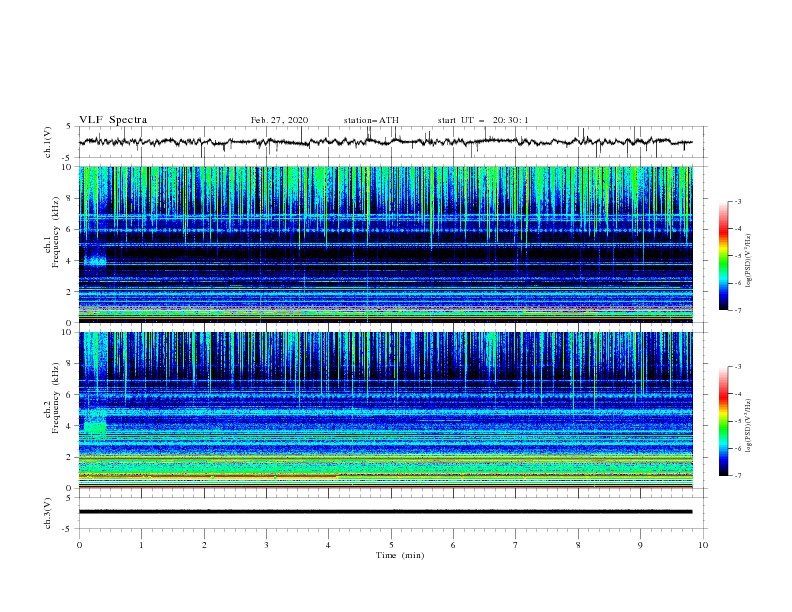Click time axis tick label "8"
This screenshot has height=612, width=792.
coord(578,545)
